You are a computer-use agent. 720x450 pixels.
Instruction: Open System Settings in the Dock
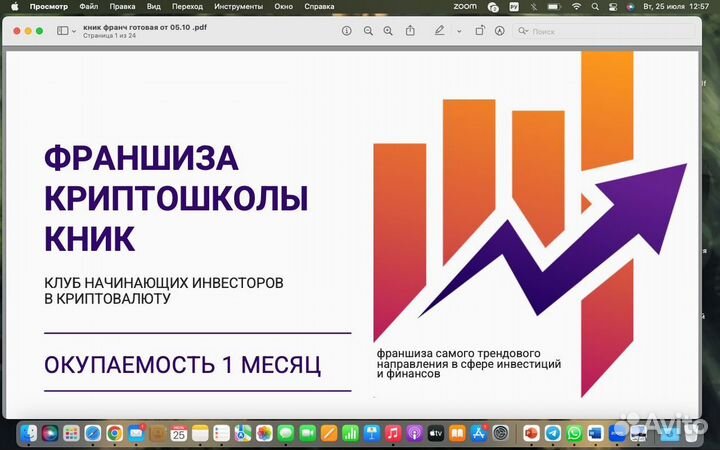coord(501,433)
